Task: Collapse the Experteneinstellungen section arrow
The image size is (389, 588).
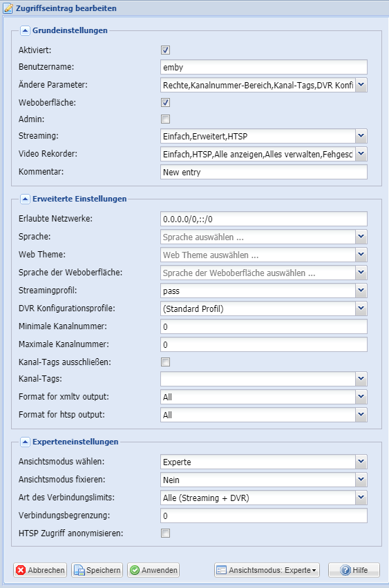Action: [x=25, y=442]
